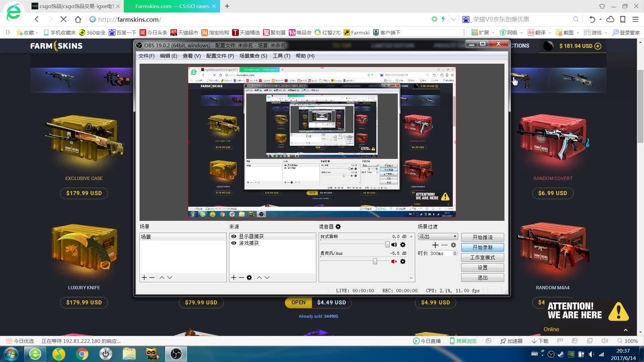The image size is (644, 362).
Task: Click 退出 exit button in OBS
Action: point(482,278)
